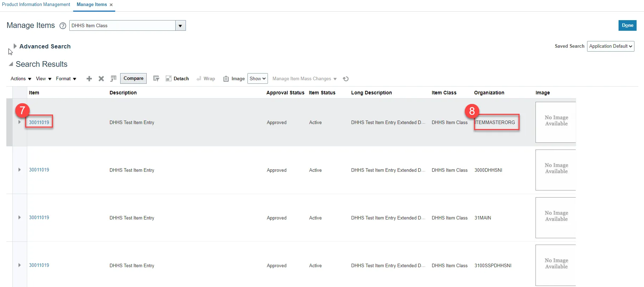Click the Done button
This screenshot has width=644, height=287.
click(x=627, y=25)
